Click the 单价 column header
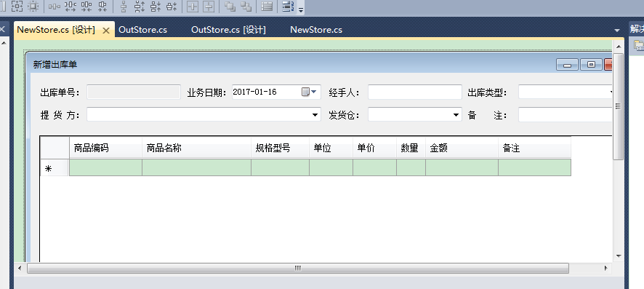Viewport: 644px width, 289px height. tap(374, 148)
